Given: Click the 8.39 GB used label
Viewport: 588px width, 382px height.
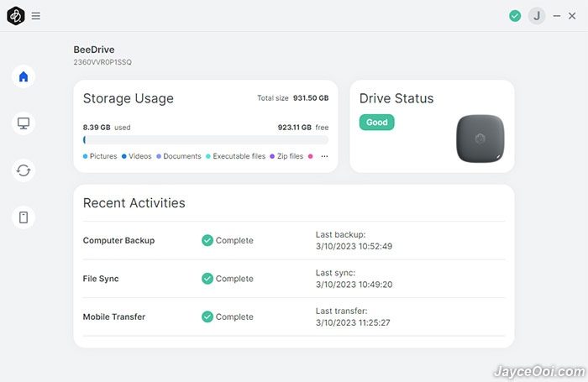Looking at the screenshot, I should pyautogui.click(x=107, y=128).
